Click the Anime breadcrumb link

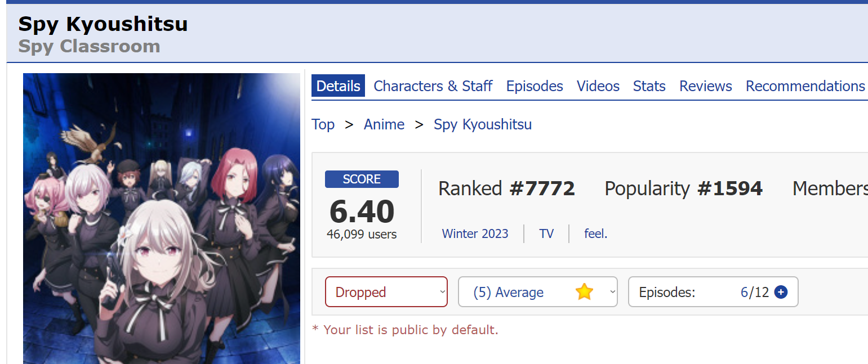[384, 124]
